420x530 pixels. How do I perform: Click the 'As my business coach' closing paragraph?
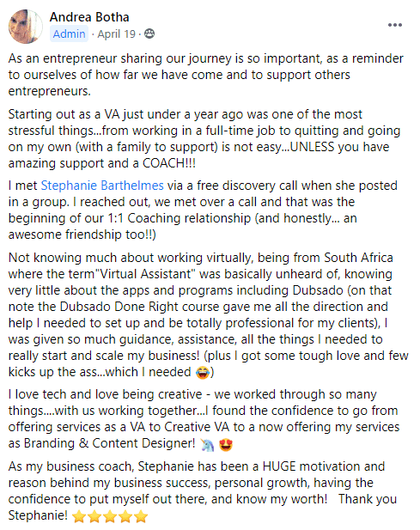203,491
